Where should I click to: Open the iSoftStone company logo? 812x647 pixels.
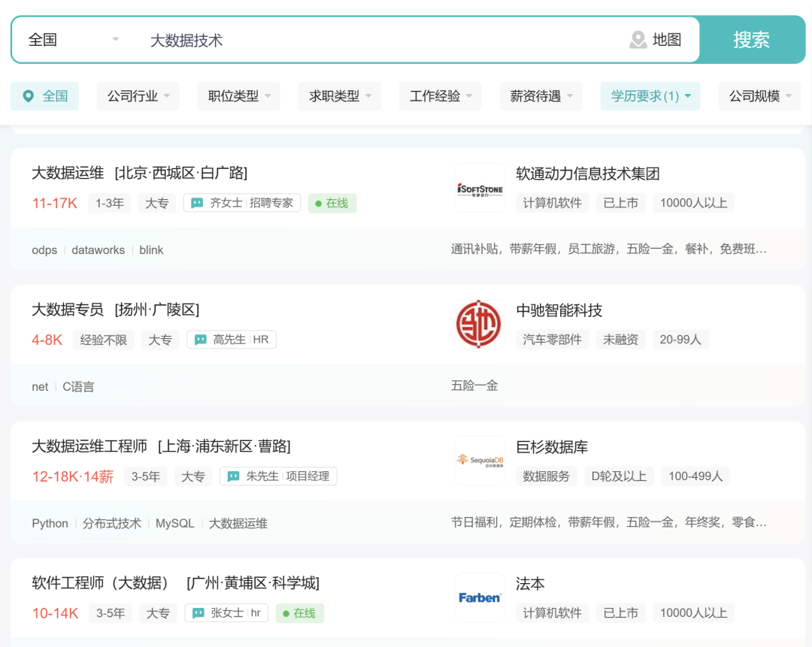pos(480,189)
